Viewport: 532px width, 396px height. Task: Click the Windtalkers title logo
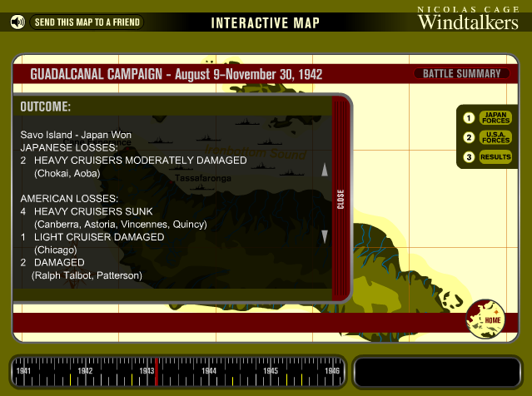[x=468, y=22]
